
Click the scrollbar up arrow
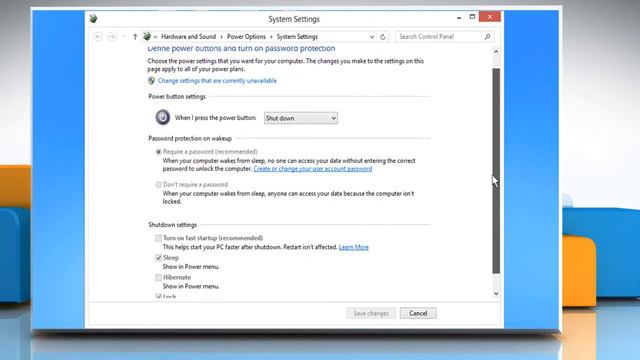(496, 51)
